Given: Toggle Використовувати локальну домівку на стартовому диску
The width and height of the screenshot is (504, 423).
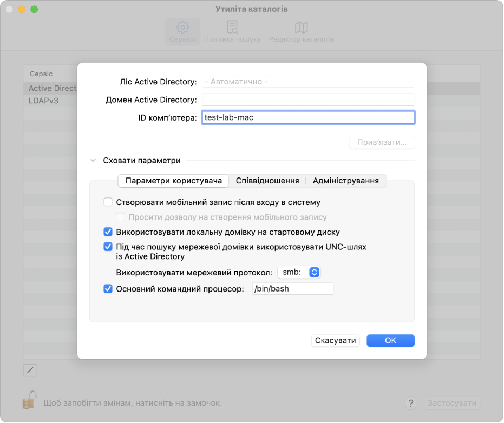Looking at the screenshot, I should [108, 232].
